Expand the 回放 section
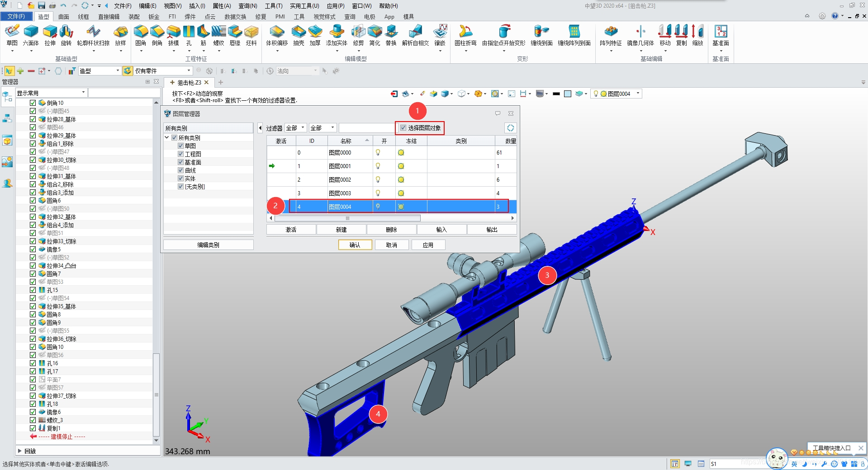 pyautogui.click(x=19, y=451)
